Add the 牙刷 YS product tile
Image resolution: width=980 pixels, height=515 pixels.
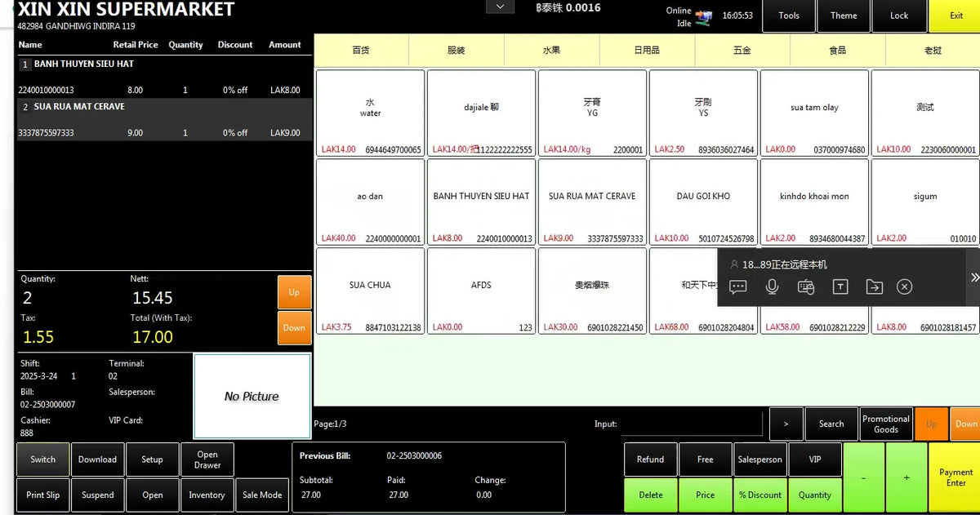point(703,113)
